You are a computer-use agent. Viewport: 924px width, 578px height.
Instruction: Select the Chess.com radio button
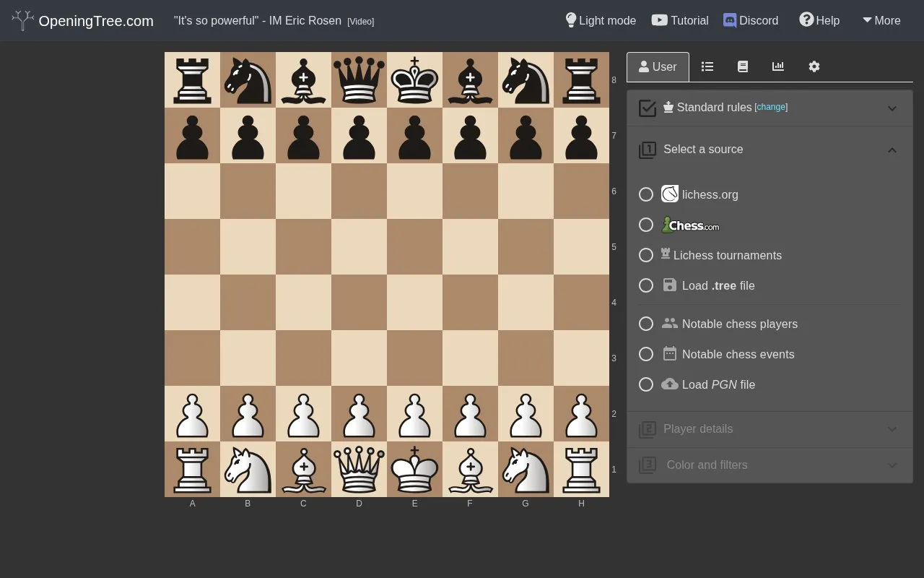point(646,225)
